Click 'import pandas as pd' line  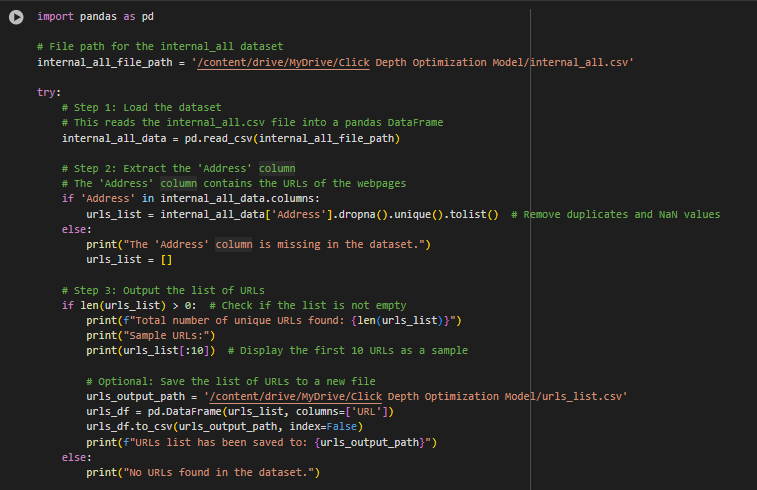[96, 16]
